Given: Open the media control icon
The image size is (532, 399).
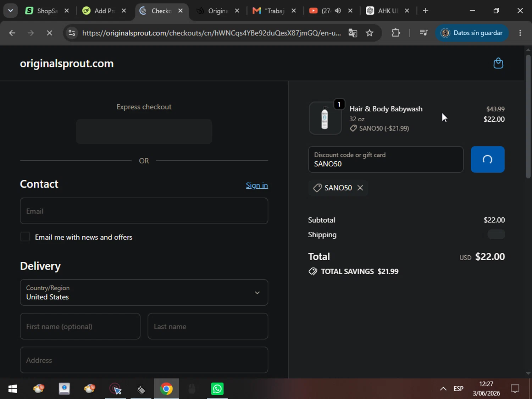Looking at the screenshot, I should pos(423,33).
